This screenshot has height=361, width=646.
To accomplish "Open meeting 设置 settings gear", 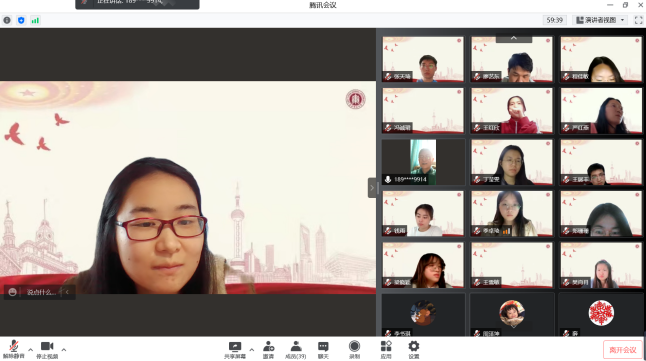I will (414, 350).
